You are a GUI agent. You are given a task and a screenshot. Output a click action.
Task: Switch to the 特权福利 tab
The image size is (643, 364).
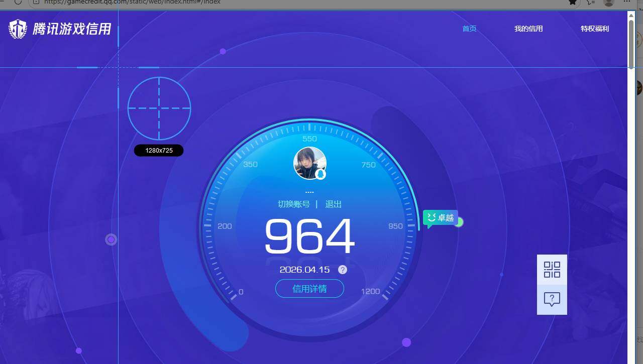(595, 29)
